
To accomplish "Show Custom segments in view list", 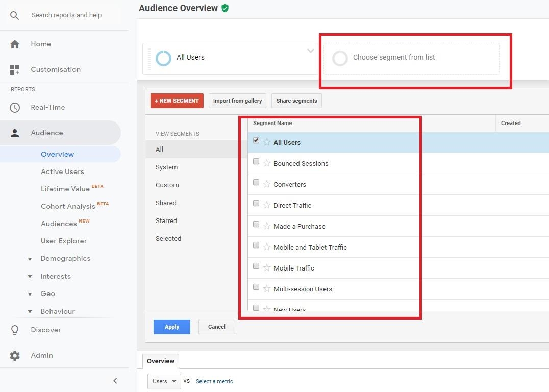I will coord(167,185).
